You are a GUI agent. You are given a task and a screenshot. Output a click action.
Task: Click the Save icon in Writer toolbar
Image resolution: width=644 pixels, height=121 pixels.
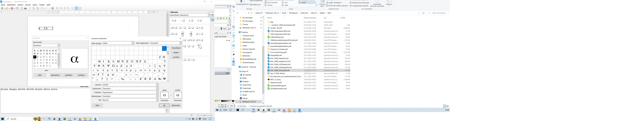point(12,8)
